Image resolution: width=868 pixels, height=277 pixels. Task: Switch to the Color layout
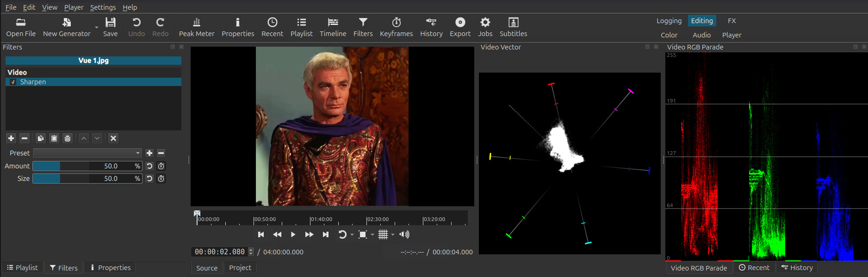669,35
